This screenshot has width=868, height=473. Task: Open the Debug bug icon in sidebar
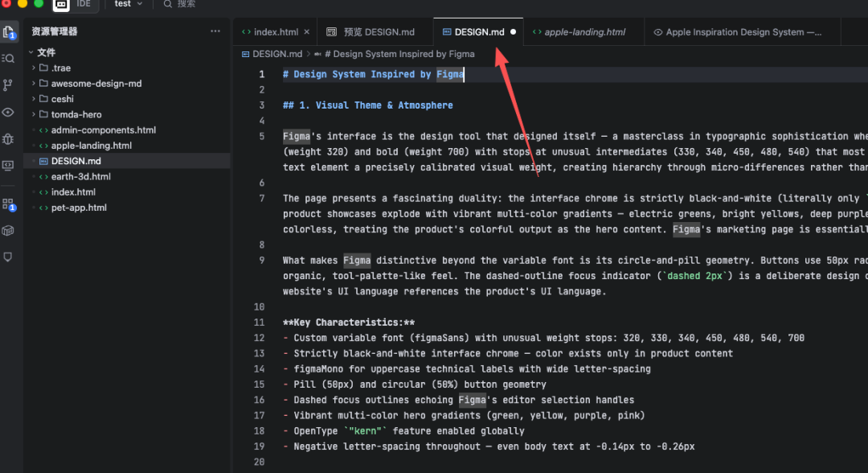tap(9, 138)
